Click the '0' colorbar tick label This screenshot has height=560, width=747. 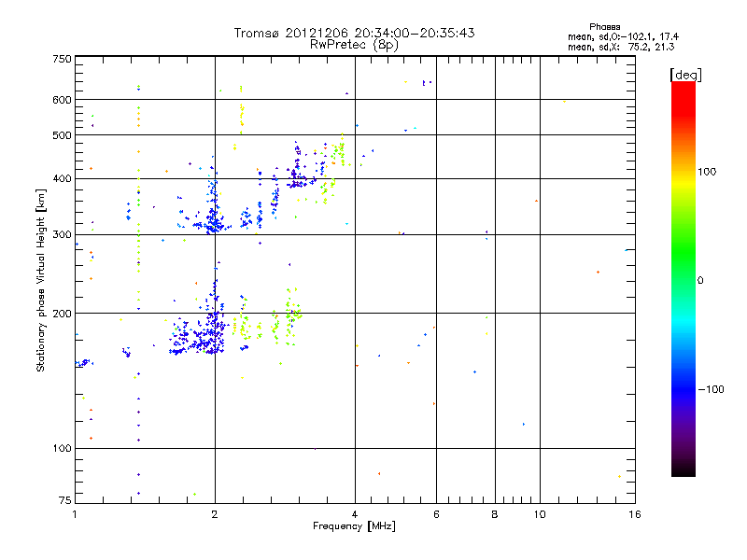[x=699, y=281]
